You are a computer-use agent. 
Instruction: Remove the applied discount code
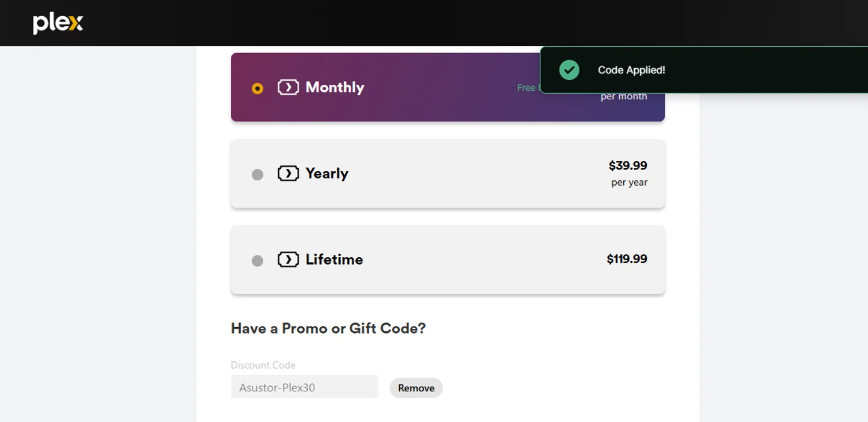click(416, 388)
